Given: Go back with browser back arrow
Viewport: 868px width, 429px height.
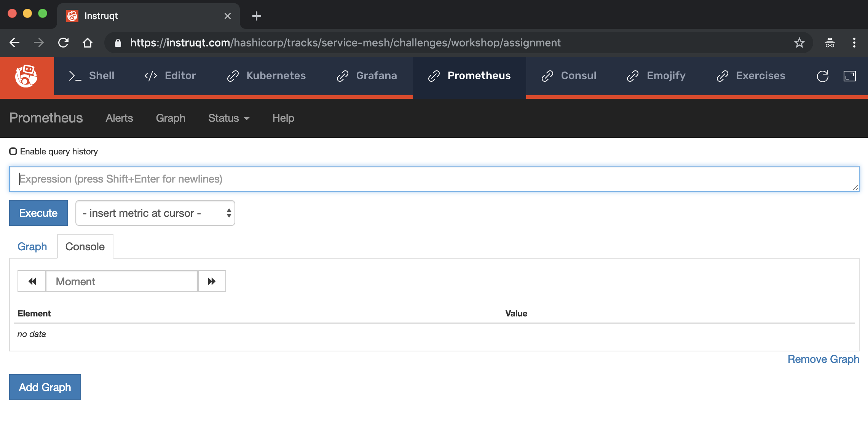Looking at the screenshot, I should pyautogui.click(x=14, y=43).
